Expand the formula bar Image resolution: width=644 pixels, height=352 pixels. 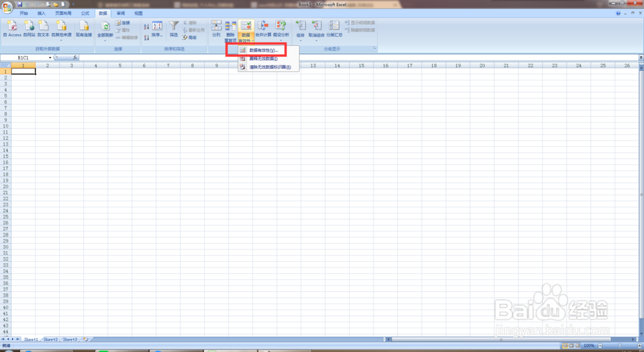click(641, 58)
